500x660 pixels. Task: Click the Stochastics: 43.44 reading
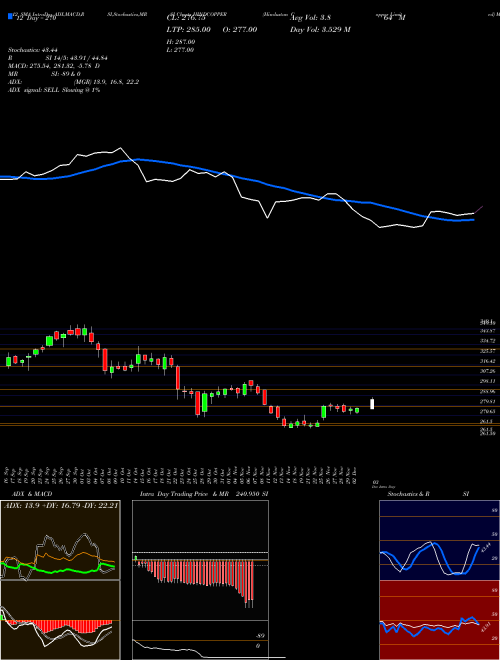pos(33,50)
